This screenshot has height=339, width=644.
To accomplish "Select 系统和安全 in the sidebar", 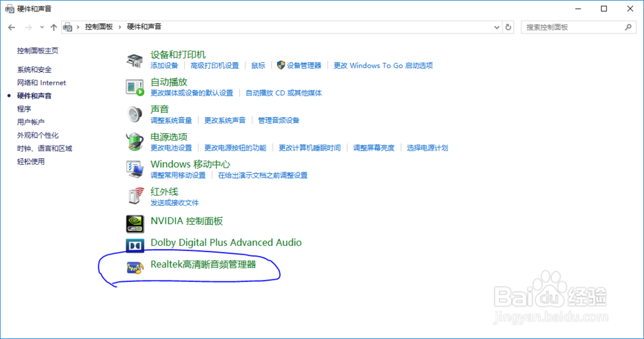I will coord(35,69).
